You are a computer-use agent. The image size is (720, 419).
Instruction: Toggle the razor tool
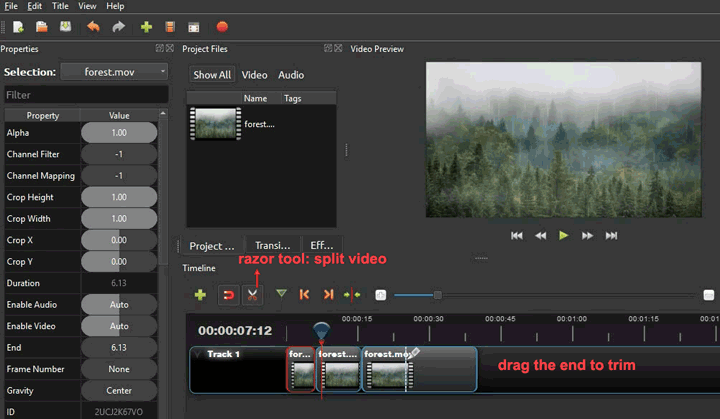tap(253, 295)
